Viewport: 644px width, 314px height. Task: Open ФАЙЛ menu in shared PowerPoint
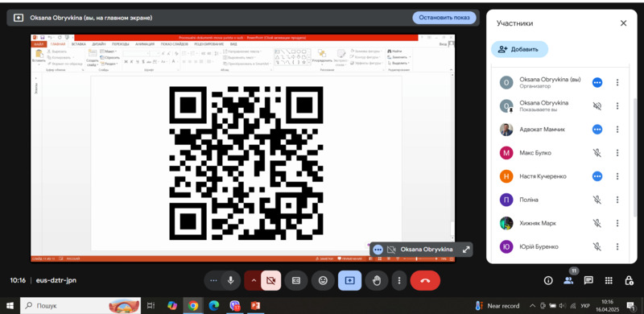[39, 44]
